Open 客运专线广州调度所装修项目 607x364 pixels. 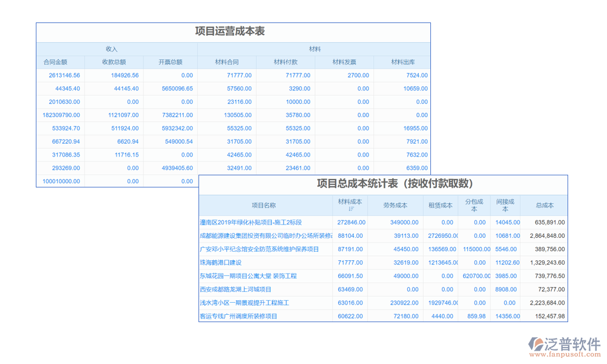point(239,316)
